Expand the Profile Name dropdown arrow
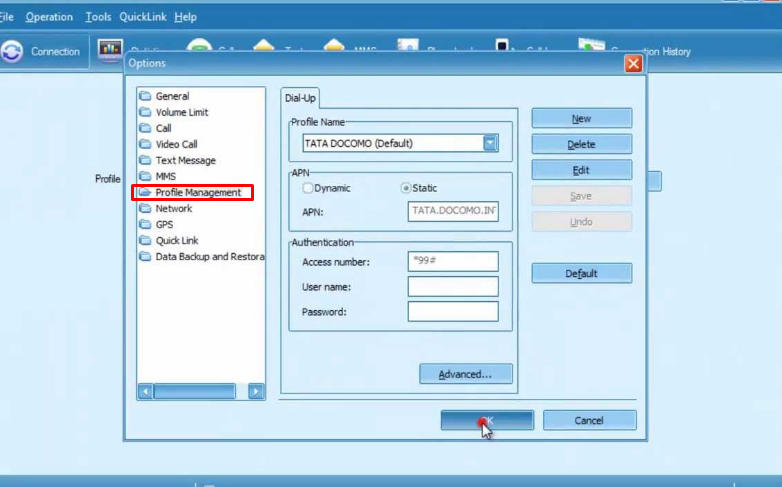Image resolution: width=782 pixels, height=487 pixels. point(490,143)
